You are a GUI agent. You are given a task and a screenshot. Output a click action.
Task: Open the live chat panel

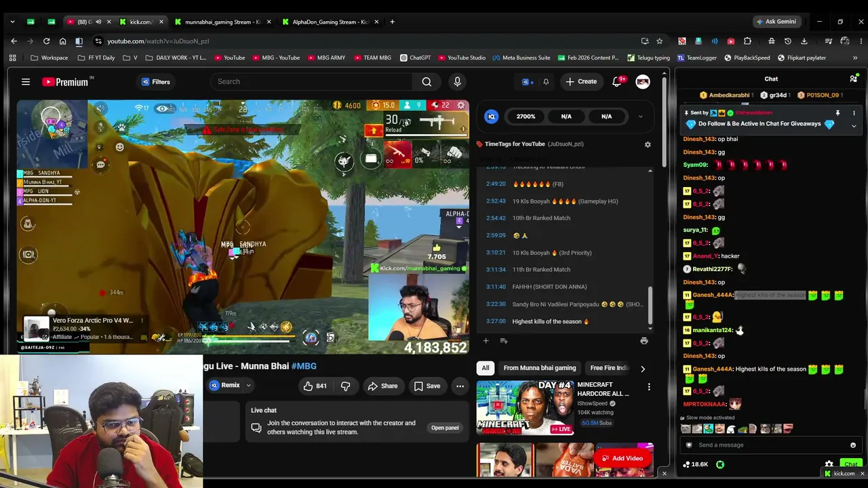(445, 428)
